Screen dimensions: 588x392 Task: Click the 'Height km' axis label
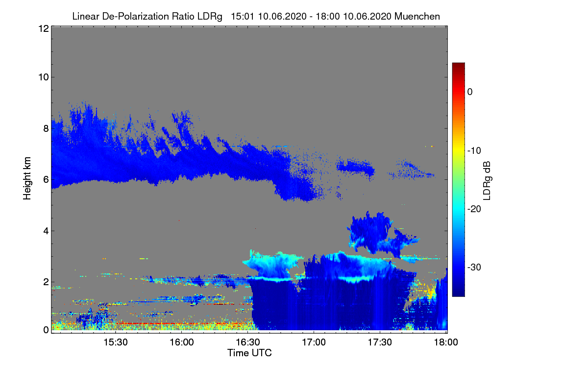point(27,179)
